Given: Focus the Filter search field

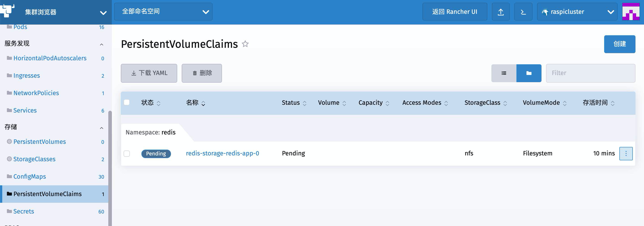Looking at the screenshot, I should 590,73.
